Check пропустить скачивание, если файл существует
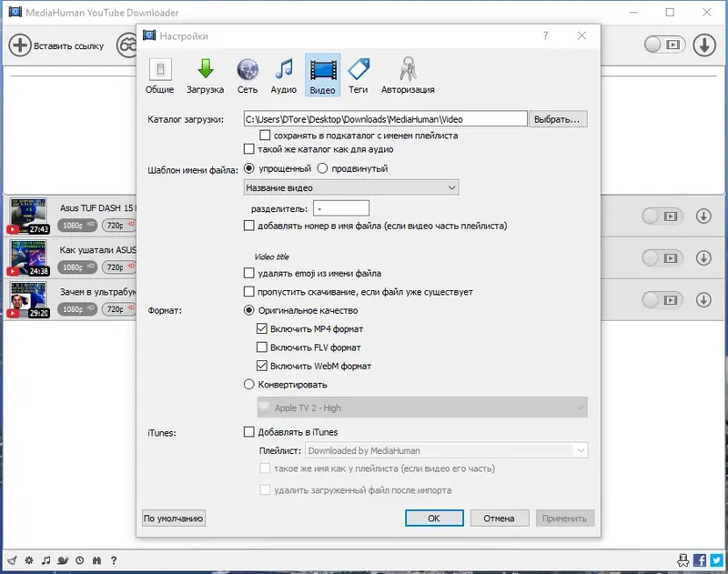Viewport: 728px width, 574px height. click(x=249, y=291)
